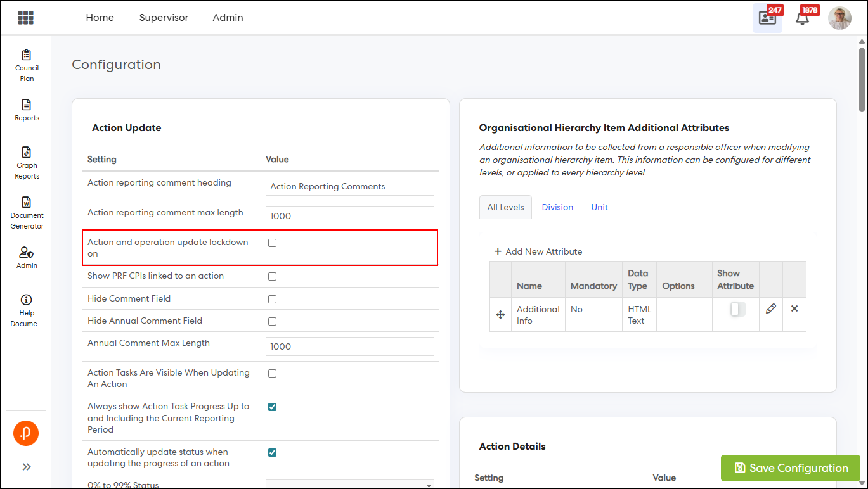
Task: Open Council Plan in the sidebar
Action: point(27,65)
